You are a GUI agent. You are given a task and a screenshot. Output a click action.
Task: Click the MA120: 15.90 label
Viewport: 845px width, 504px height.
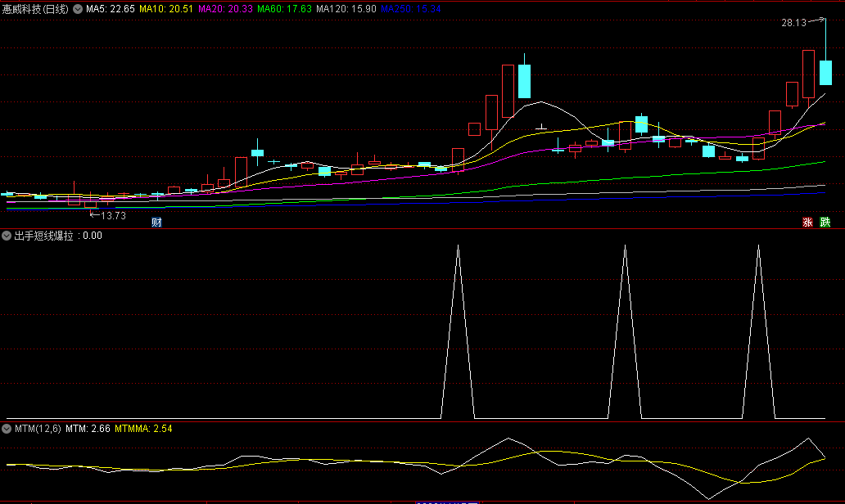tap(346, 9)
